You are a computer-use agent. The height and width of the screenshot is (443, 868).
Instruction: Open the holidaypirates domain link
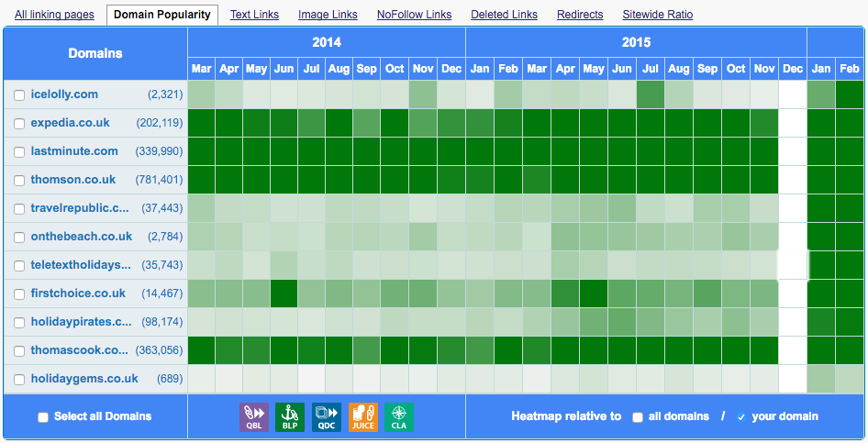click(82, 322)
